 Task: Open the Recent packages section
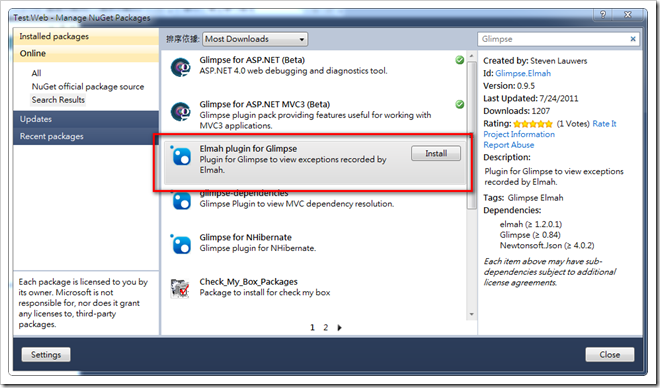(86, 136)
